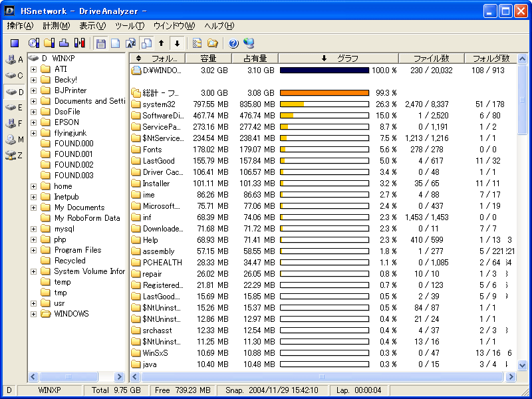
Task: Select network drive Z in the sidebar
Action: (14, 156)
